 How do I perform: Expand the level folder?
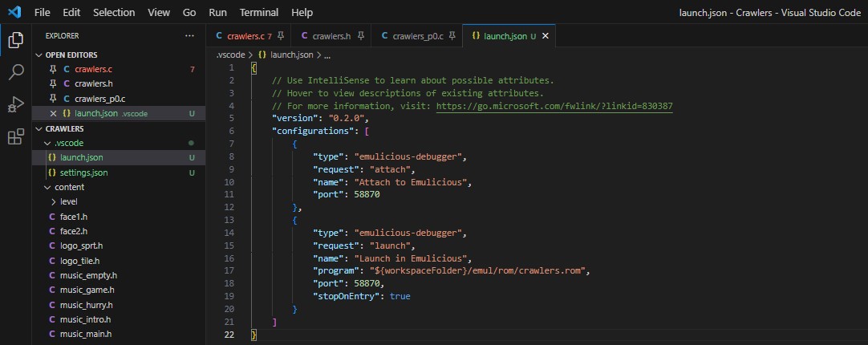pos(119,201)
